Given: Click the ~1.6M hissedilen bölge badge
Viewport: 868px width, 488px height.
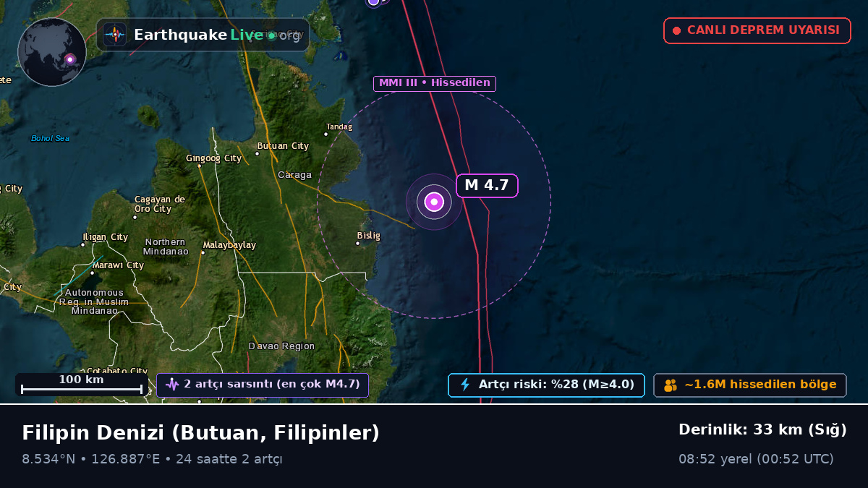Looking at the screenshot, I should 750,385.
